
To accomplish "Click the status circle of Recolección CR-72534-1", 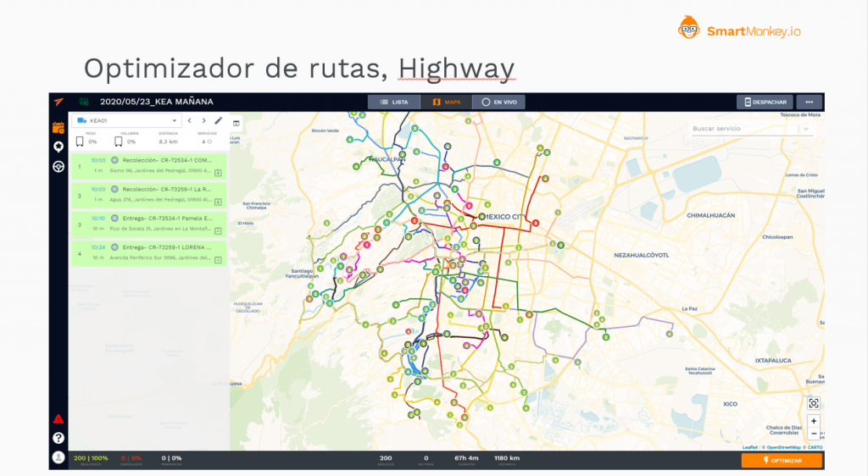I will 114,160.
